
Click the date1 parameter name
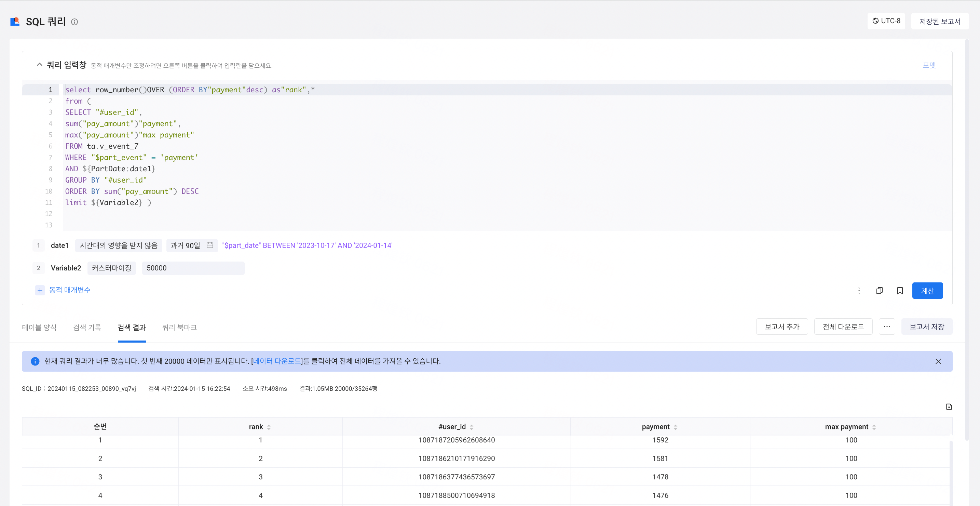click(60, 245)
